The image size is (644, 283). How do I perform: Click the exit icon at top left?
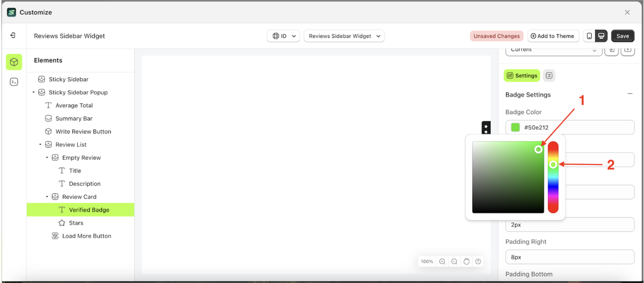(x=13, y=35)
